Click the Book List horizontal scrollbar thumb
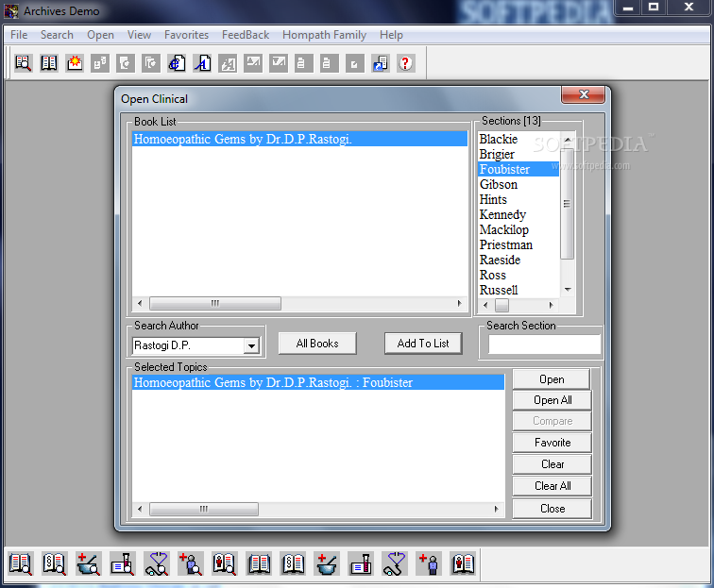 tap(215, 303)
